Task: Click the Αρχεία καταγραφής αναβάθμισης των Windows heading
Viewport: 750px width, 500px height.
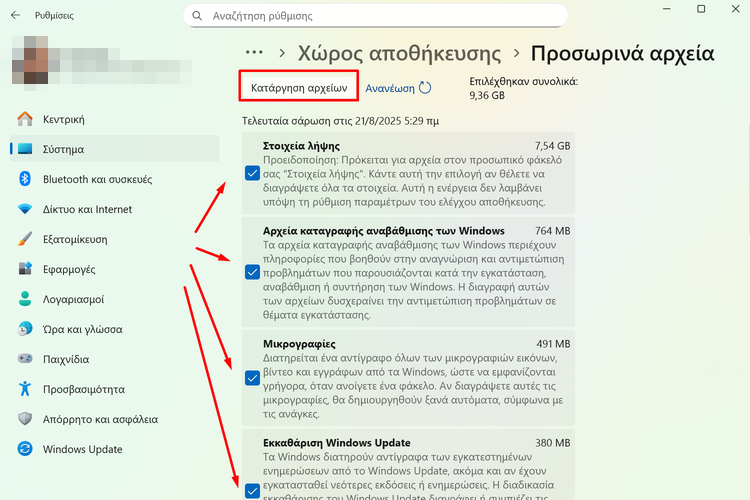Action: click(384, 231)
